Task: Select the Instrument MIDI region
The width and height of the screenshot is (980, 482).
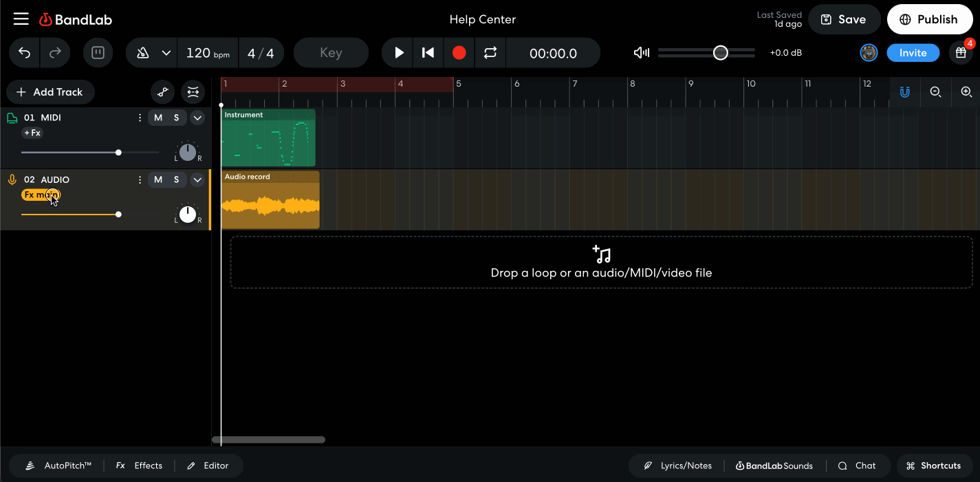Action: coord(268,138)
